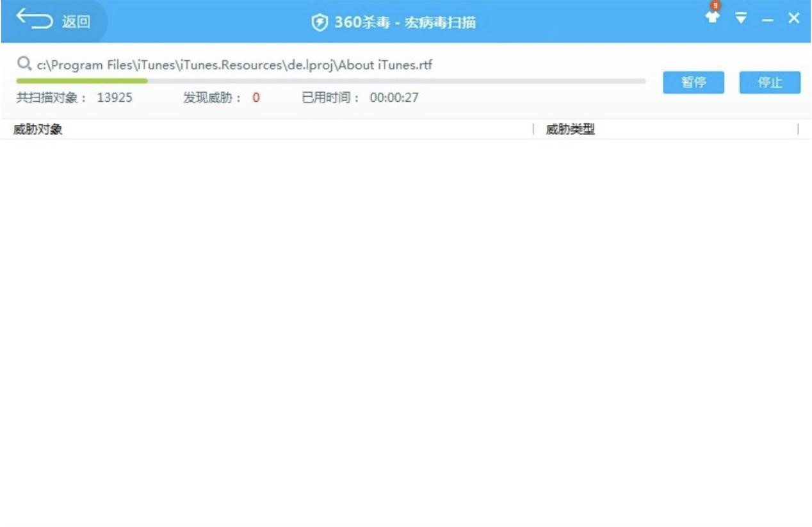Image resolution: width=812 pixels, height=527 pixels.
Task: Click scanned objects count 13925
Action: click(115, 98)
